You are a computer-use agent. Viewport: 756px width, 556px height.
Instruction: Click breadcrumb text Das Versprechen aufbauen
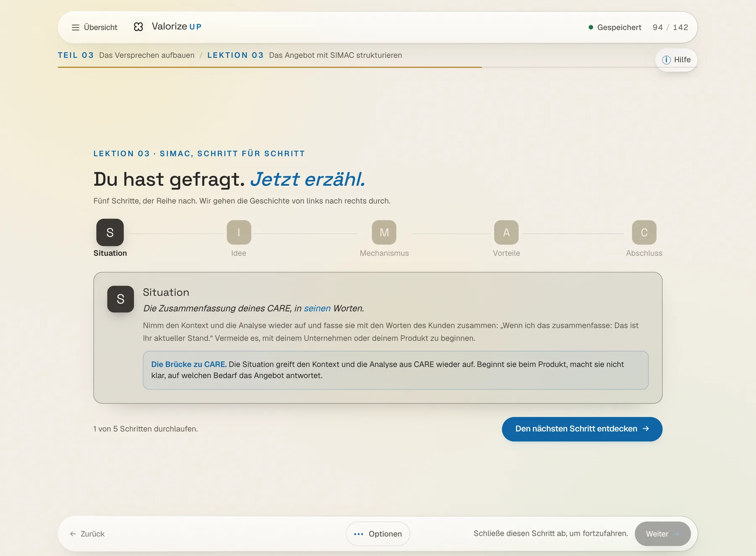point(147,55)
